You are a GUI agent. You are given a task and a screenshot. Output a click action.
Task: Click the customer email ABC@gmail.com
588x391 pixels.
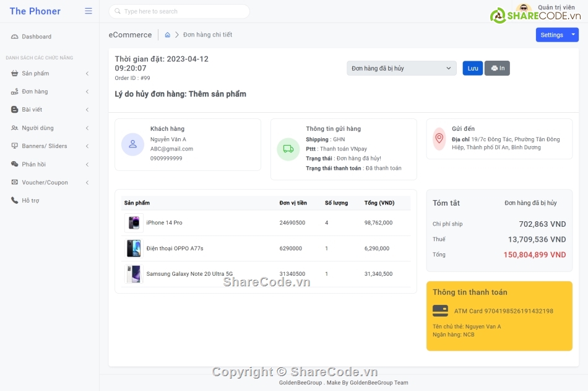pyautogui.click(x=171, y=149)
